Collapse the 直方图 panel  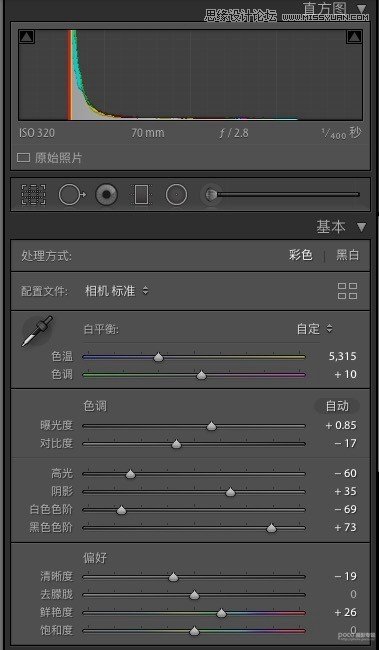362,9
